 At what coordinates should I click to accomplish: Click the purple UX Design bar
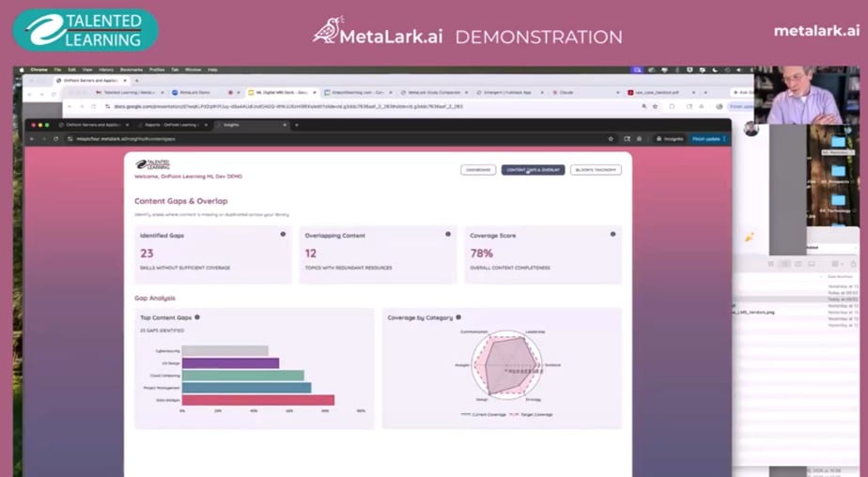(230, 363)
